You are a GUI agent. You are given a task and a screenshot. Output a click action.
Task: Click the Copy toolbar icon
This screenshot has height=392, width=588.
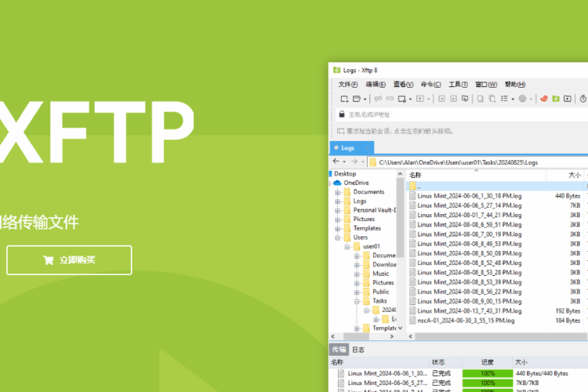pos(480,99)
